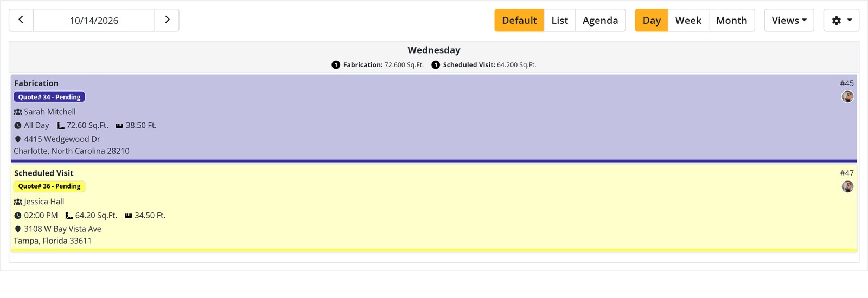Viewport: 868px width, 298px height.
Task: Open the date field showing 10/14/2026
Action: (94, 20)
